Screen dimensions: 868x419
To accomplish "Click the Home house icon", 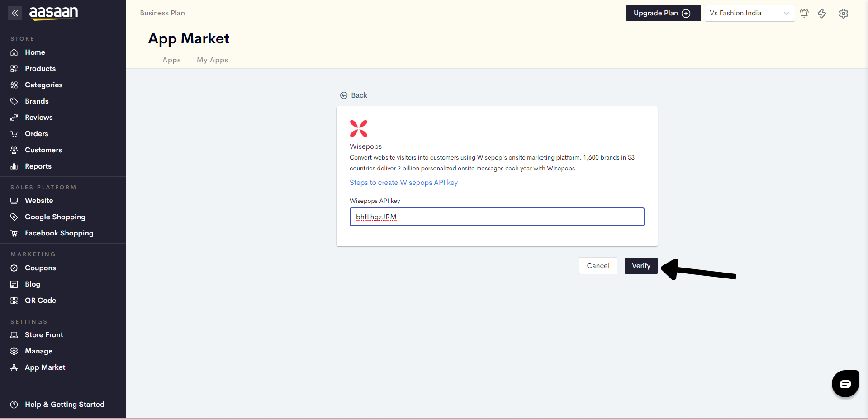I will (x=14, y=52).
